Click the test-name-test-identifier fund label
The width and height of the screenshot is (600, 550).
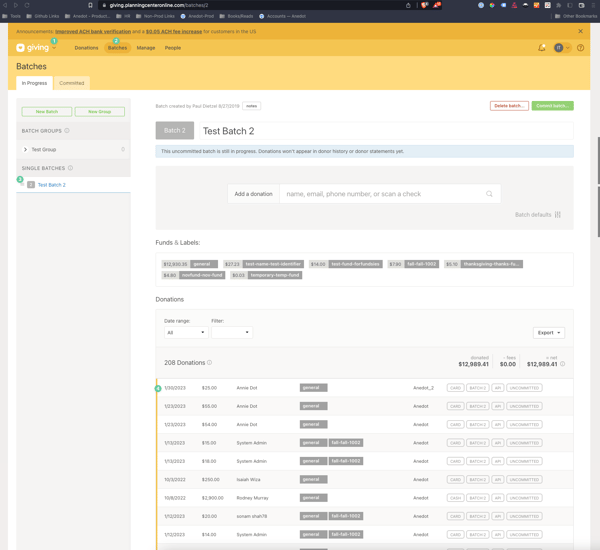tap(264, 264)
